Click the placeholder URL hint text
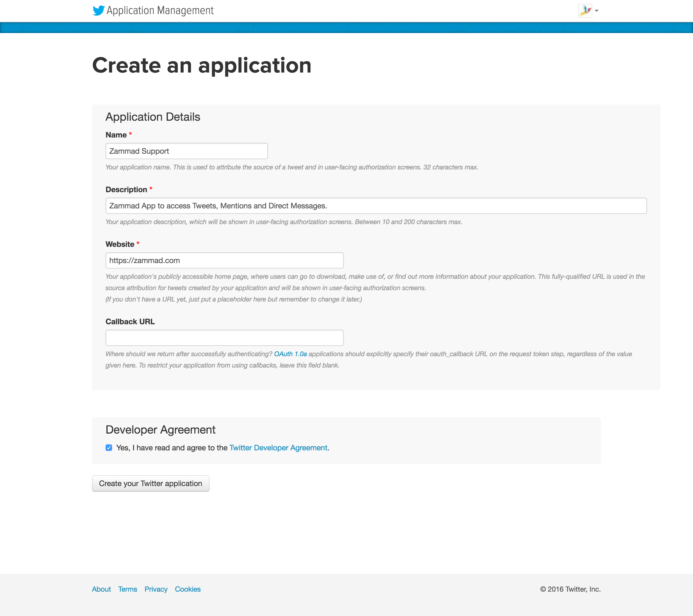693x616 pixels. (x=234, y=299)
